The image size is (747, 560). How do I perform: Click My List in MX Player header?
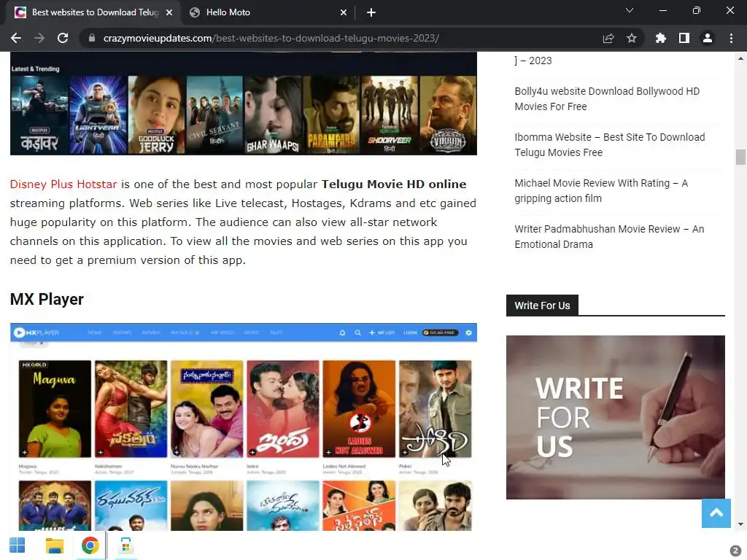(382, 332)
